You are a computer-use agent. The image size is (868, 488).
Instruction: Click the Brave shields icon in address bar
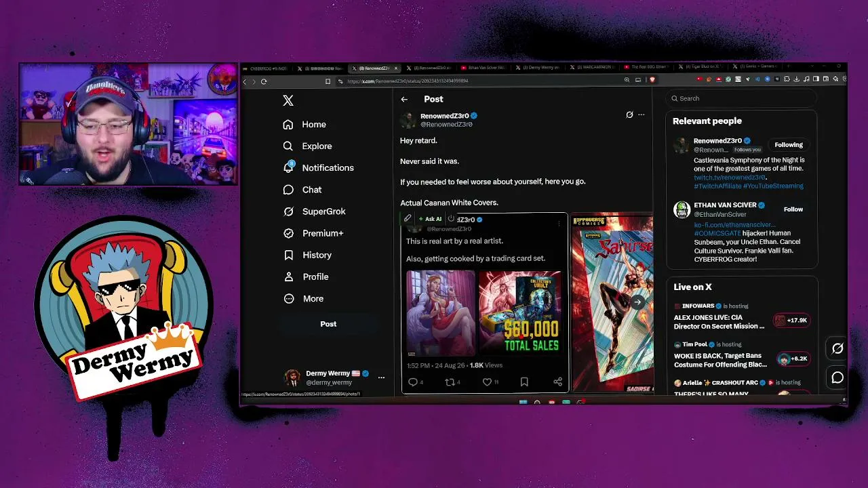(x=652, y=80)
